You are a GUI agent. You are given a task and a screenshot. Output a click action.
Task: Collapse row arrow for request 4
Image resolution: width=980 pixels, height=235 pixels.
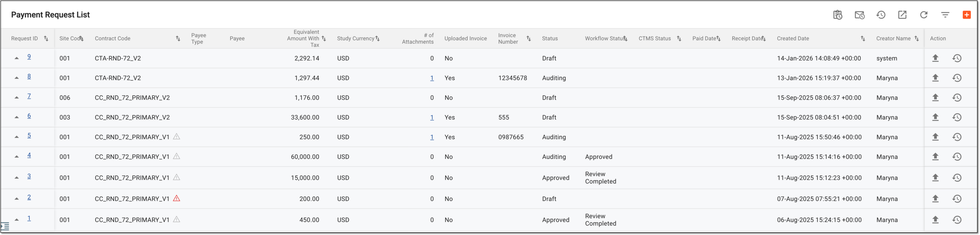(16, 157)
